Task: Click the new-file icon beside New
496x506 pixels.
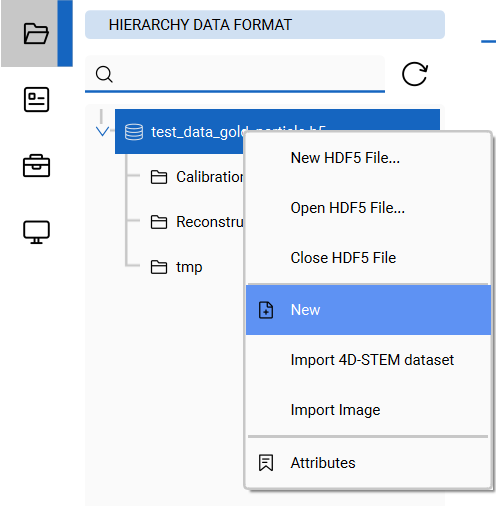Action: (x=266, y=310)
